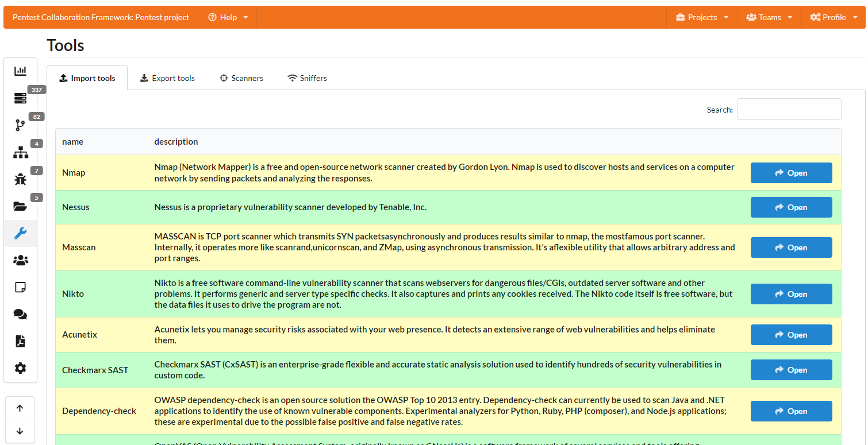Click the down arrow button in sidebar
This screenshot has height=445, width=868.
coord(20,431)
